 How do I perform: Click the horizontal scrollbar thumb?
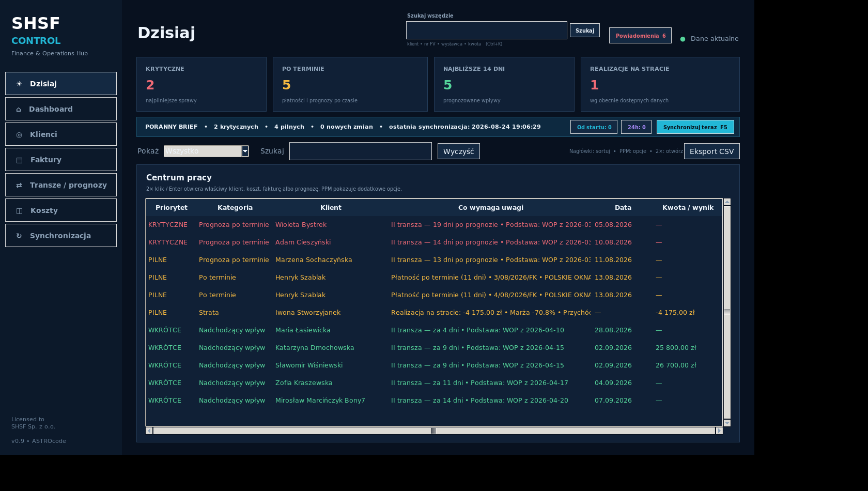point(434,431)
